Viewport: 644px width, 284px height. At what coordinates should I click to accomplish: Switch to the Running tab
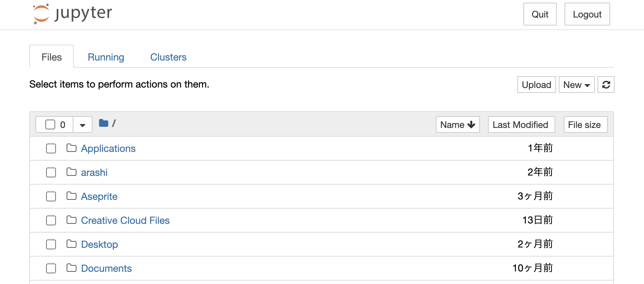click(x=106, y=57)
